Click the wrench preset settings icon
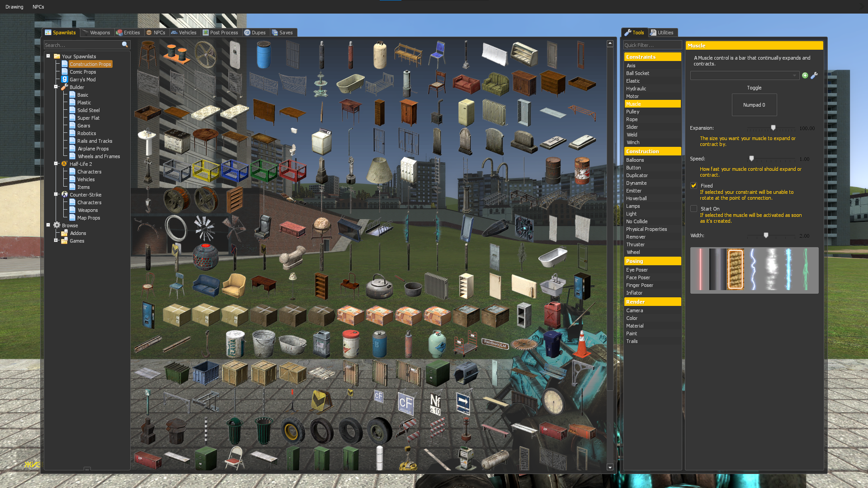 [814, 75]
